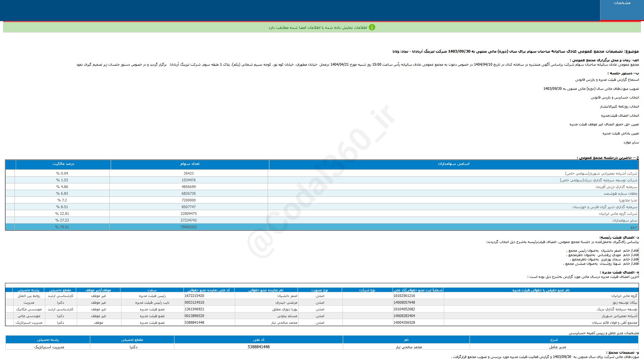Click registration number 14008383404

(404, 316)
